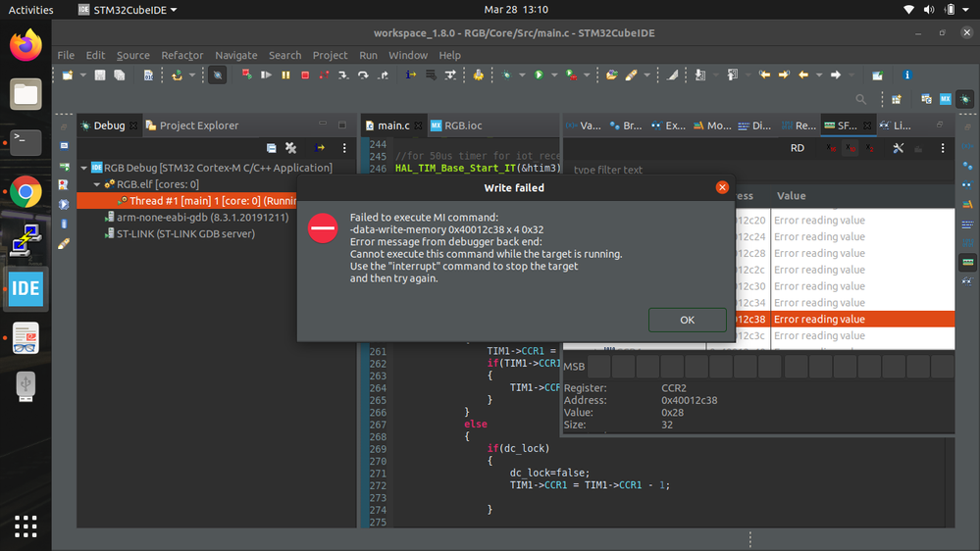Select the X16 hexadecimal format button
980x551 pixels.
(x=831, y=148)
